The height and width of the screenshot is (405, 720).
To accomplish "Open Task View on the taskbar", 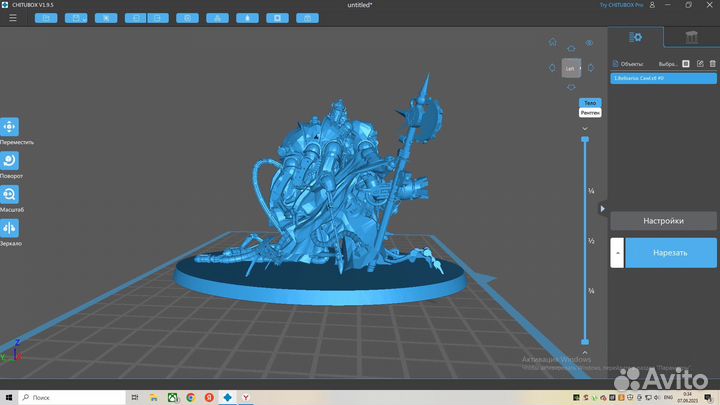I will tap(135, 397).
